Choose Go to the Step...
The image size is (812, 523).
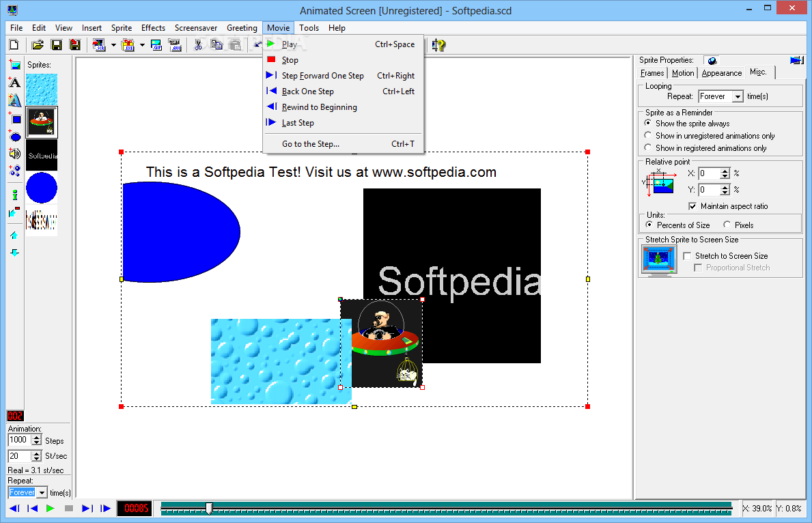point(344,144)
